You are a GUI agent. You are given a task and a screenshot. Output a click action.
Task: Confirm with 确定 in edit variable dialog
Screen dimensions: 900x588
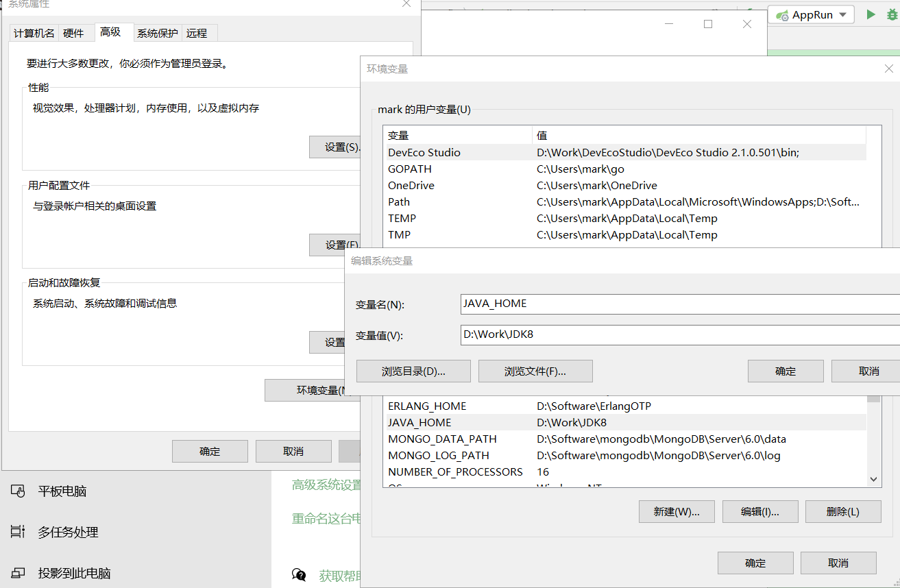(x=786, y=371)
